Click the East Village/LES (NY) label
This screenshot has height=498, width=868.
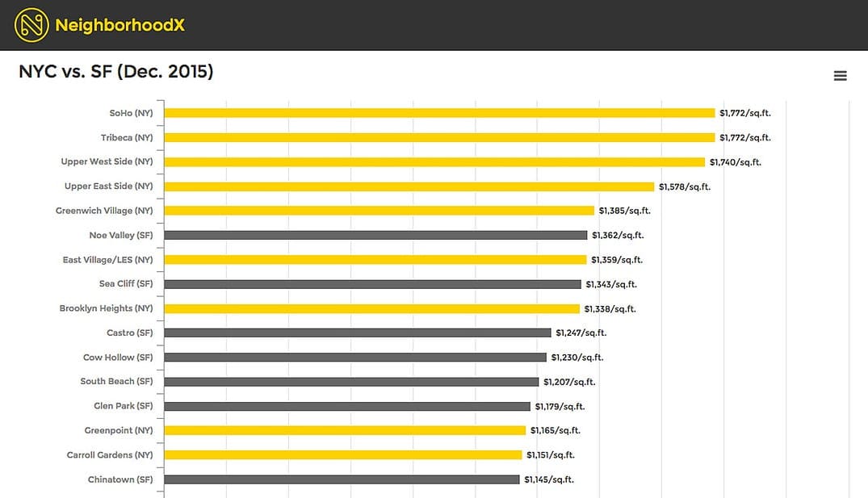(x=107, y=260)
